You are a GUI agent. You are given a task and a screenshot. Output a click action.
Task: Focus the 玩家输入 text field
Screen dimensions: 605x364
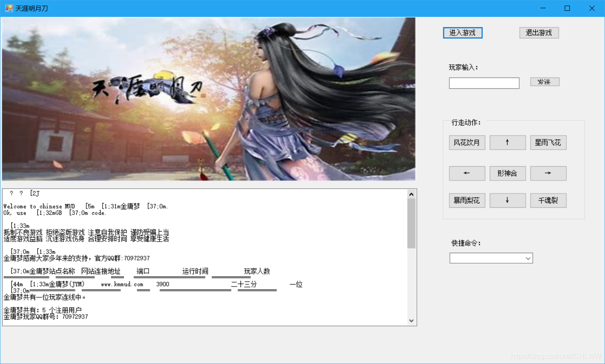(484, 83)
